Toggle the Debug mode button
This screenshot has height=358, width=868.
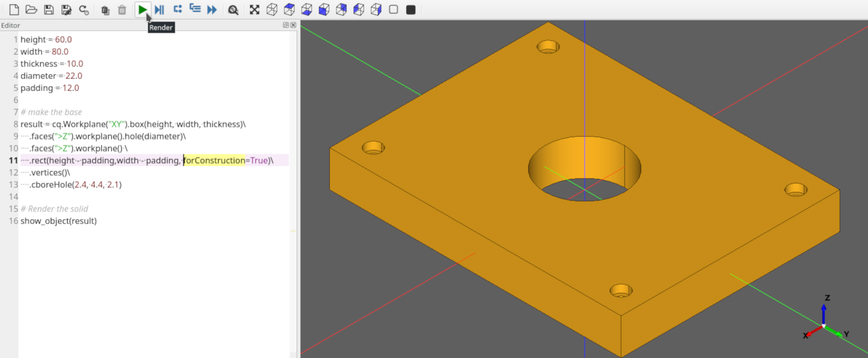click(159, 10)
